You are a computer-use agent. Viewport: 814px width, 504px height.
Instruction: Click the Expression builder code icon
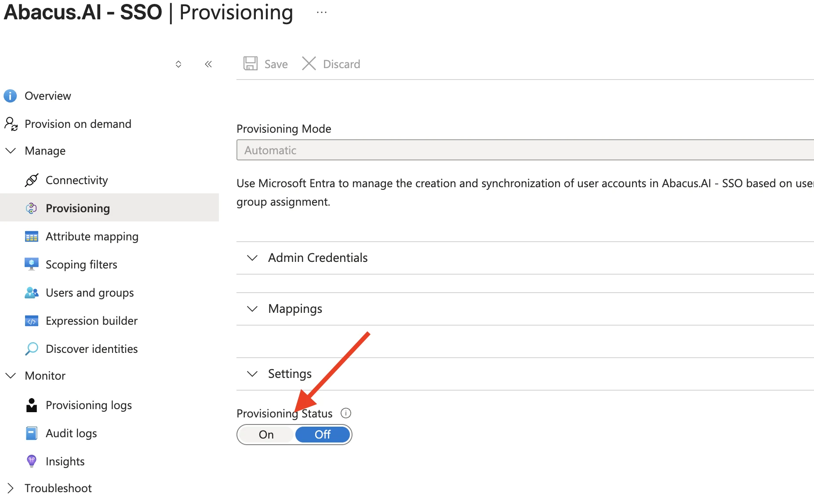click(x=32, y=321)
